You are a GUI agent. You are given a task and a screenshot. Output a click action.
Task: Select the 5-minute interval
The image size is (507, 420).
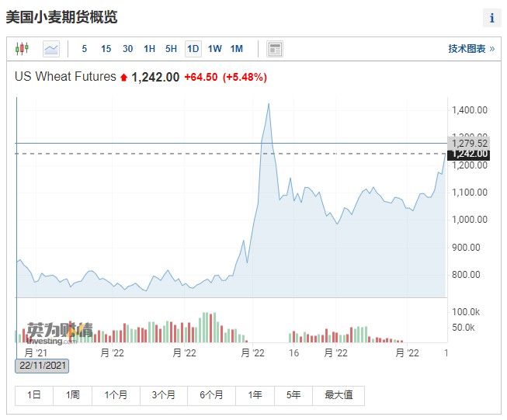click(85, 49)
